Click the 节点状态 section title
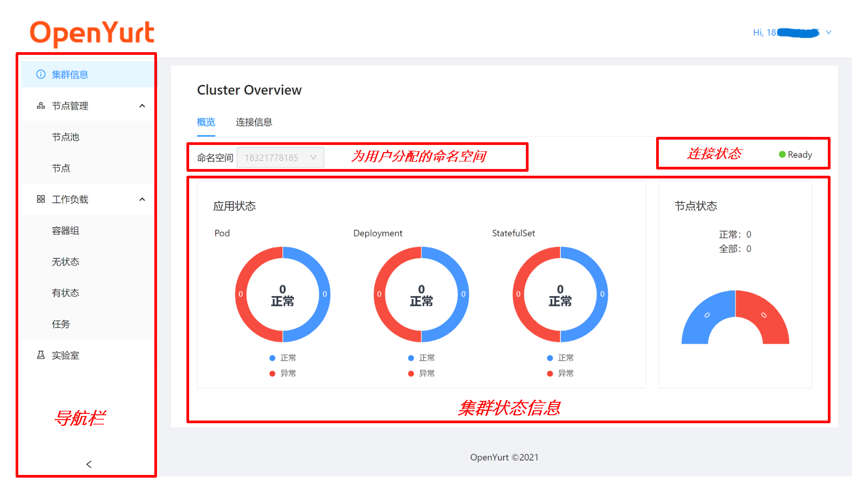 tap(696, 206)
